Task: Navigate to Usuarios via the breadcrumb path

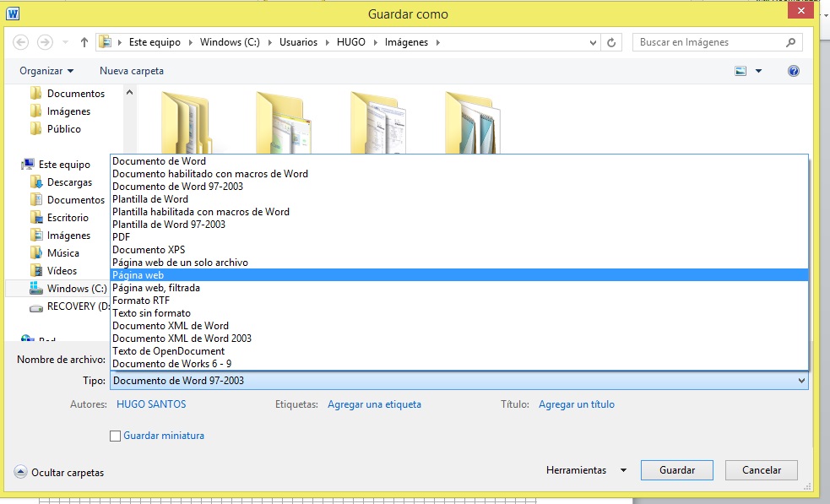Action: (x=300, y=41)
